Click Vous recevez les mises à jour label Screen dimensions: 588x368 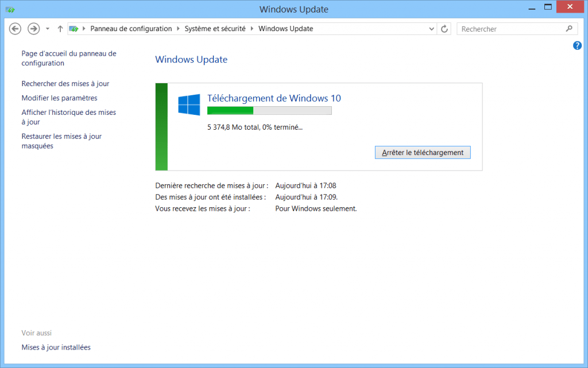click(203, 209)
